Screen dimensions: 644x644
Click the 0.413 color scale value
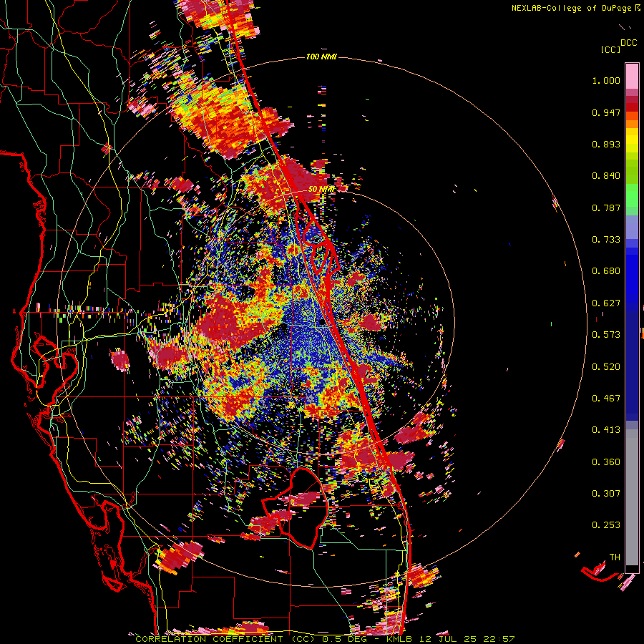coord(606,430)
